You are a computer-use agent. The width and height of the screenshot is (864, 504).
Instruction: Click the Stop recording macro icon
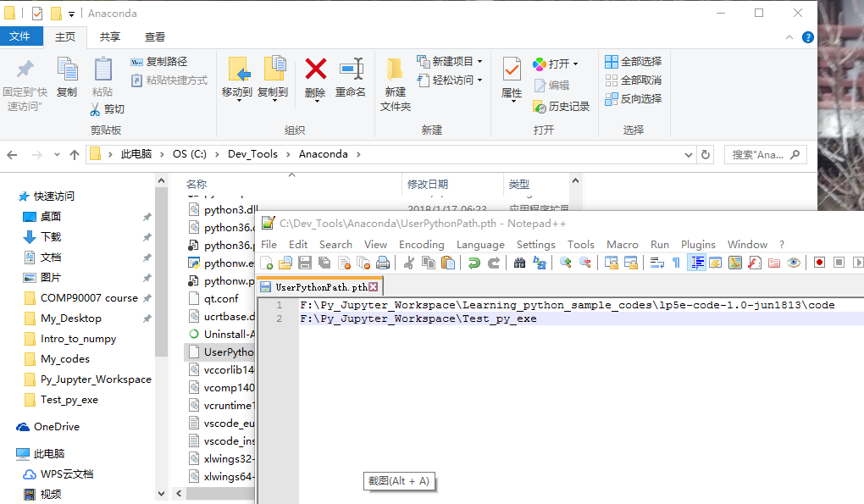coord(839,263)
